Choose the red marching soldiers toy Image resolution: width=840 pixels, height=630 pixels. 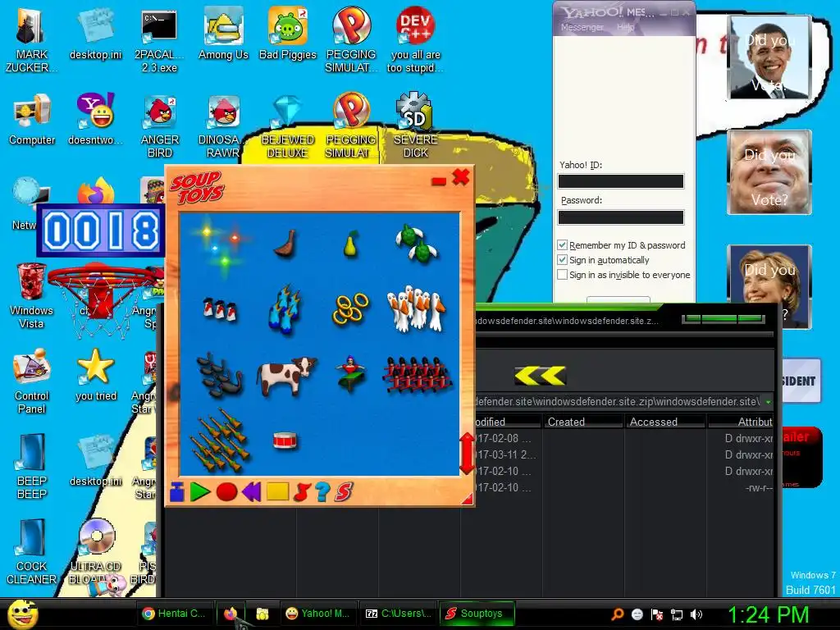[x=417, y=374]
